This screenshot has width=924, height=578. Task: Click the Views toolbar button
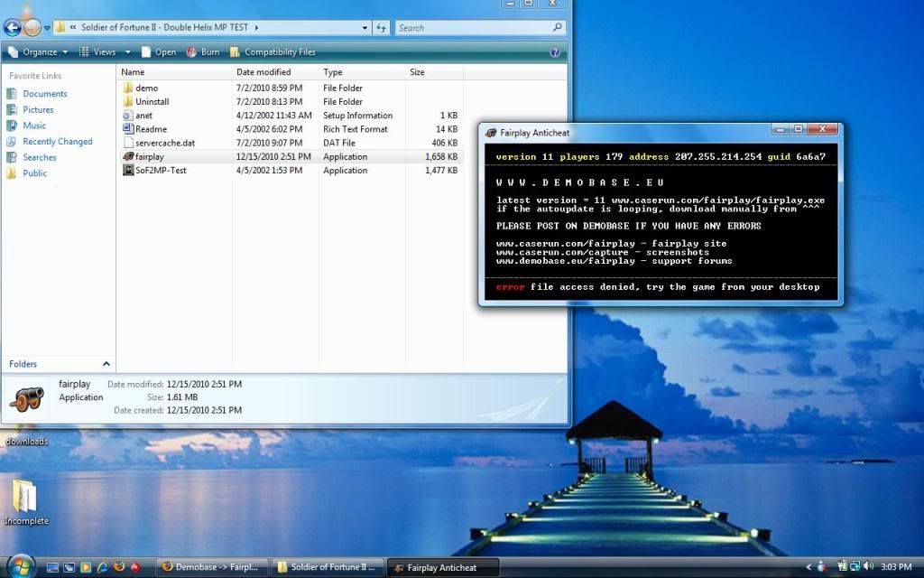pyautogui.click(x=97, y=51)
